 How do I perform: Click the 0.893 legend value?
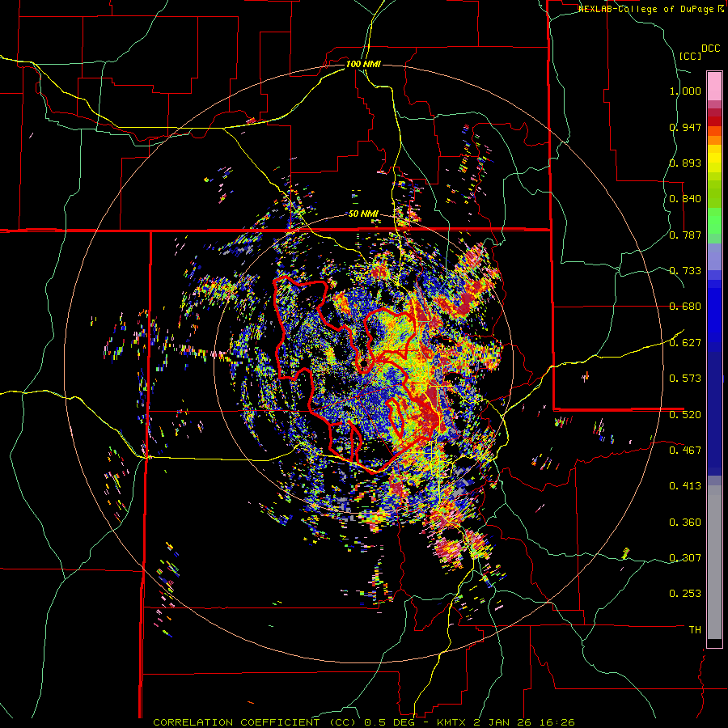685,163
